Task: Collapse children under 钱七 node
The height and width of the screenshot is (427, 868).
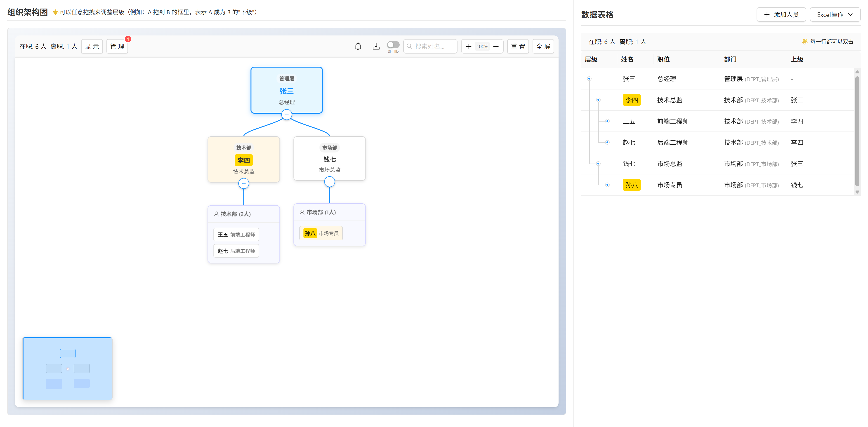Action: [329, 182]
